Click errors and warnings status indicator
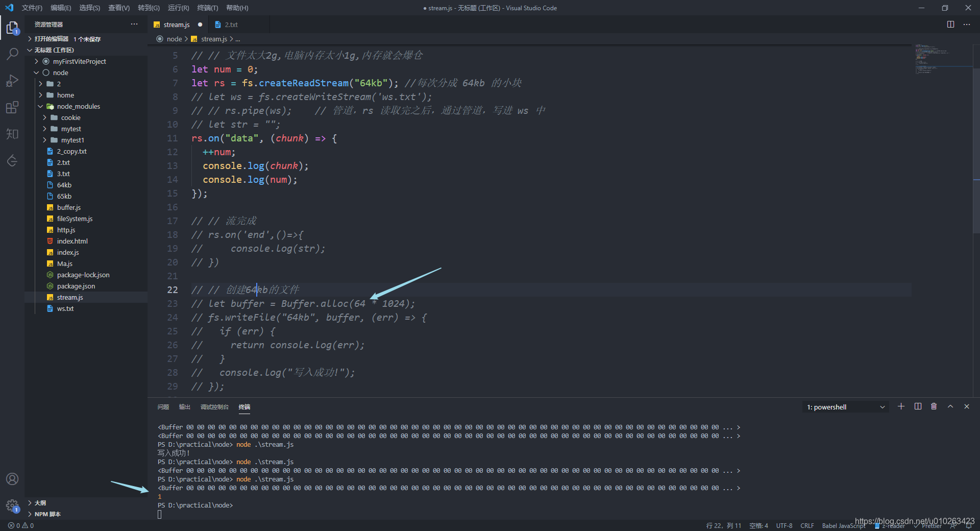The image size is (980, 531). (21, 525)
